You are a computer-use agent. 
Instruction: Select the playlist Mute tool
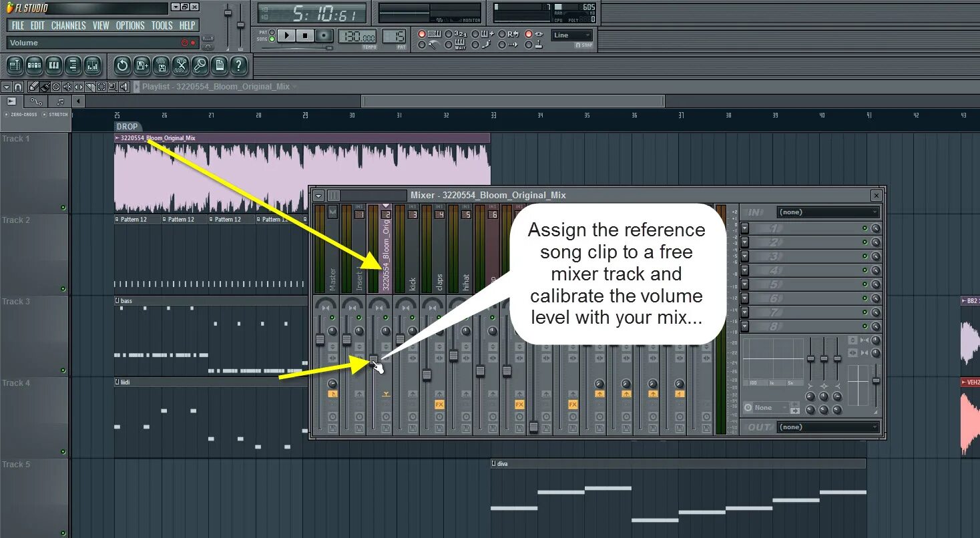tap(67, 87)
